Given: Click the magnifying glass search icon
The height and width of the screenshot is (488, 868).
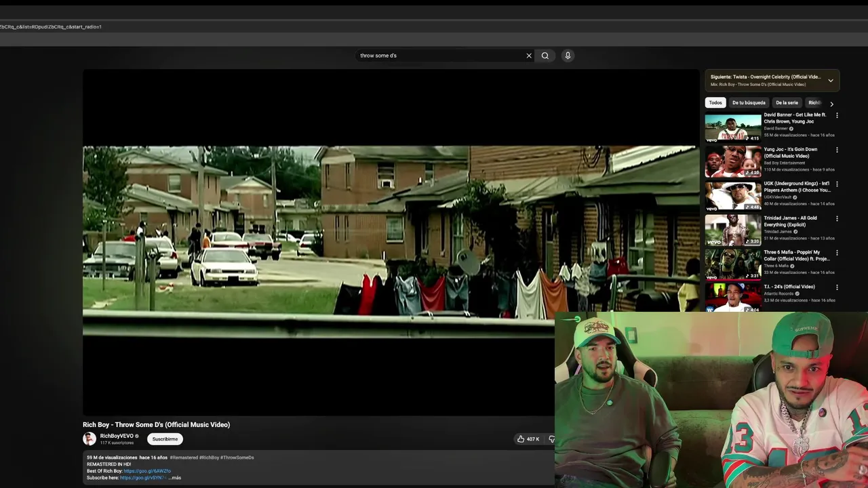Looking at the screenshot, I should 545,56.
